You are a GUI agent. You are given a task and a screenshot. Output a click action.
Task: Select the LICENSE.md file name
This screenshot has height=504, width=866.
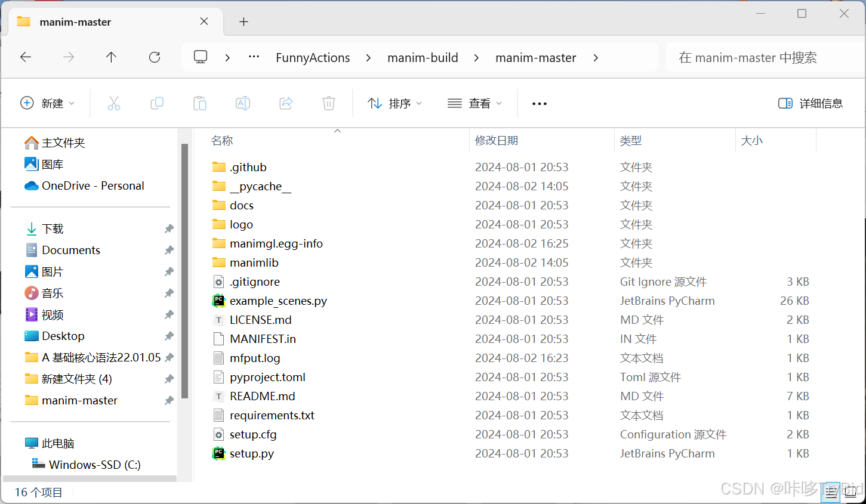tap(261, 320)
